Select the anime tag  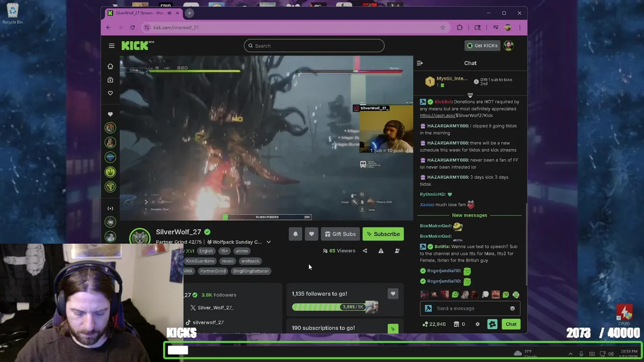coord(242,251)
